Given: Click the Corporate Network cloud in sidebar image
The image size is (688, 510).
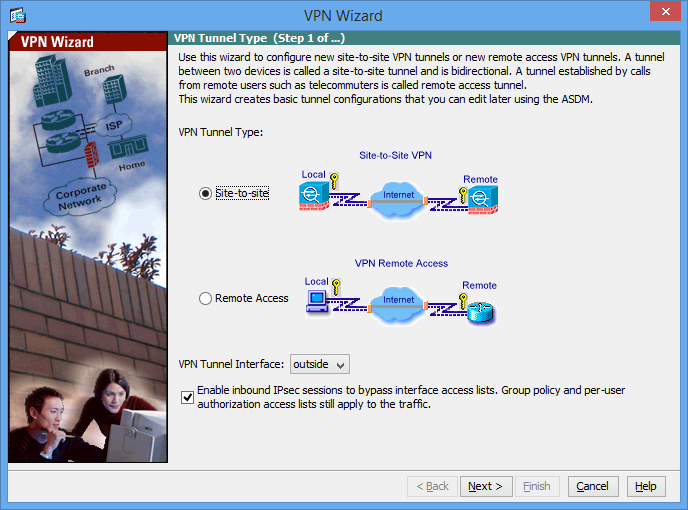Looking at the screenshot, I should [x=80, y=197].
